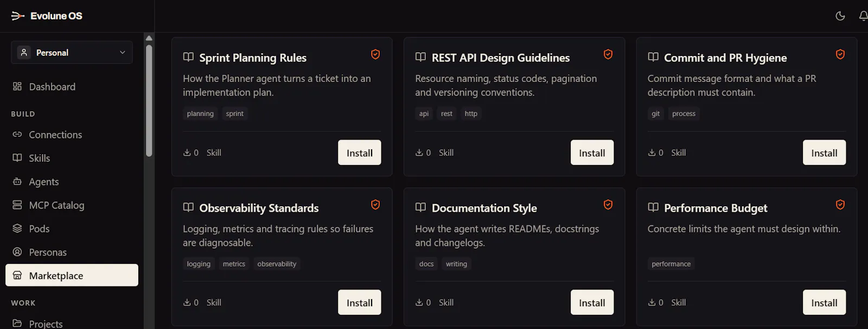Open the Documentation Style card title
Image resolution: width=868 pixels, height=329 pixels.
pos(484,208)
